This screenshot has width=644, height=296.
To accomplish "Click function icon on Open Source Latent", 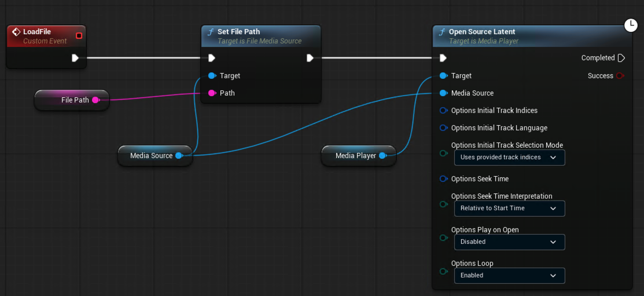I will click(x=442, y=32).
